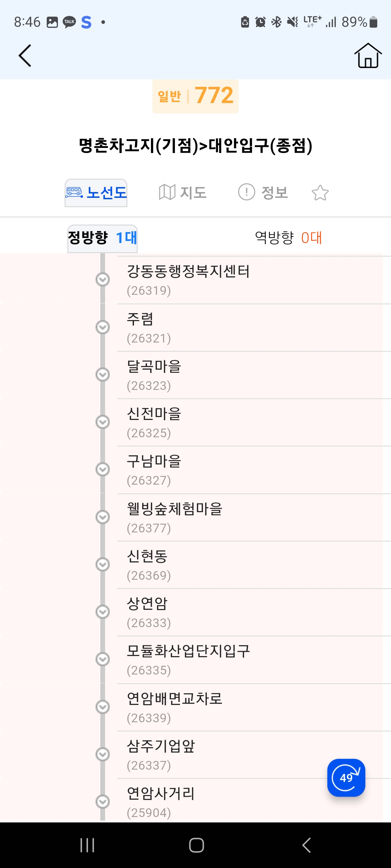This screenshot has width=391, height=868.
Task: Expand chevron beside 웰빙숲체험마을 stop
Action: click(x=103, y=517)
